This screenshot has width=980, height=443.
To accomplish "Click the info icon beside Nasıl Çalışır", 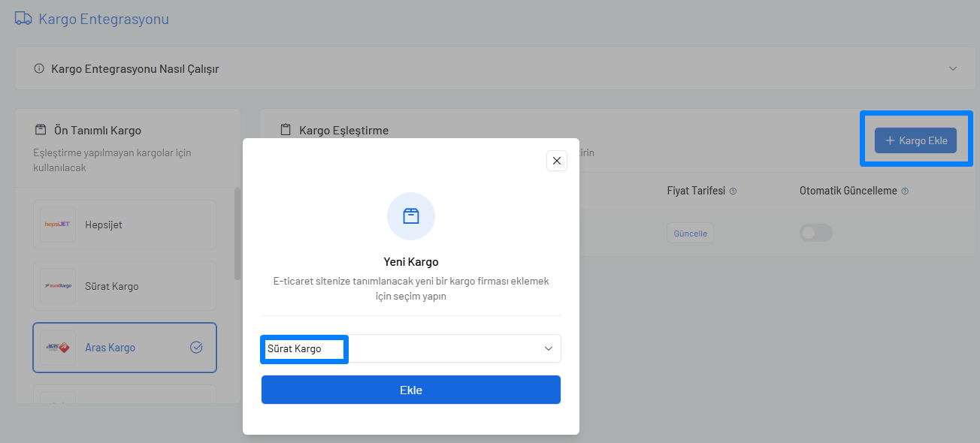I will point(39,68).
